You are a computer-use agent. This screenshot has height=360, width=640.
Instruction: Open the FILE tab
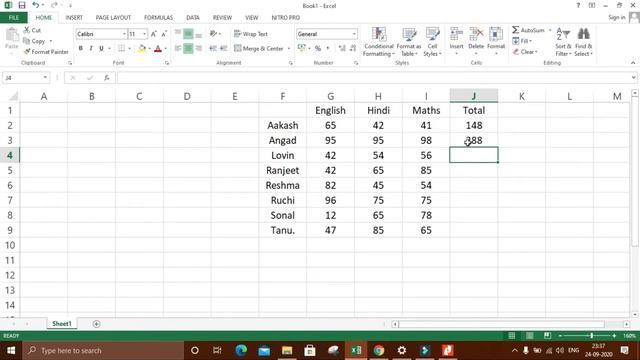[x=13, y=18]
